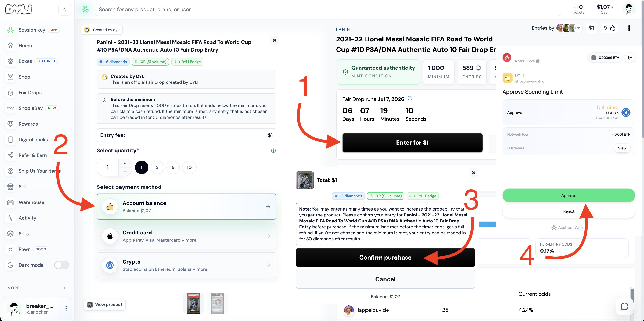Cancel the purchase confirmation

[x=385, y=279]
